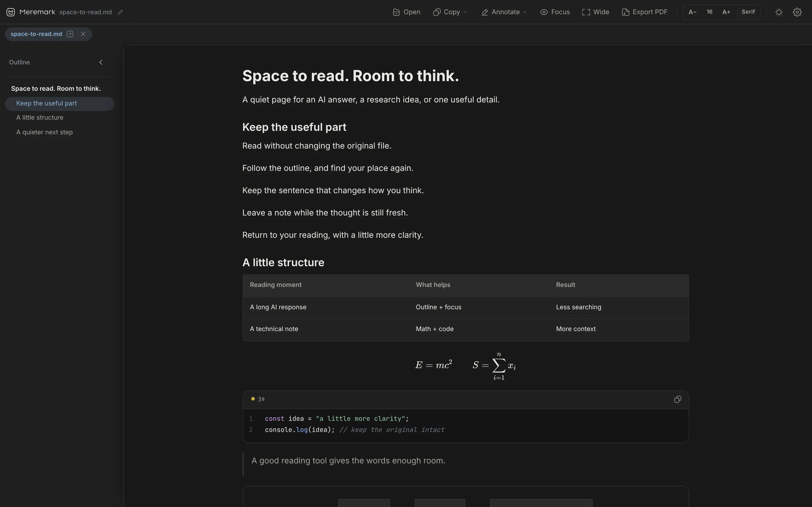The image size is (812, 507).
Task: Expand the Copy dropdown menu
Action: (x=450, y=12)
